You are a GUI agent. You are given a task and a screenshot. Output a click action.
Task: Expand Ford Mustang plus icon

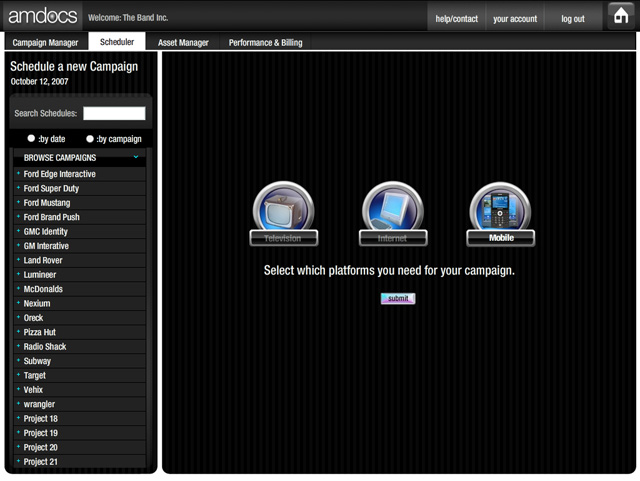pyautogui.click(x=18, y=202)
